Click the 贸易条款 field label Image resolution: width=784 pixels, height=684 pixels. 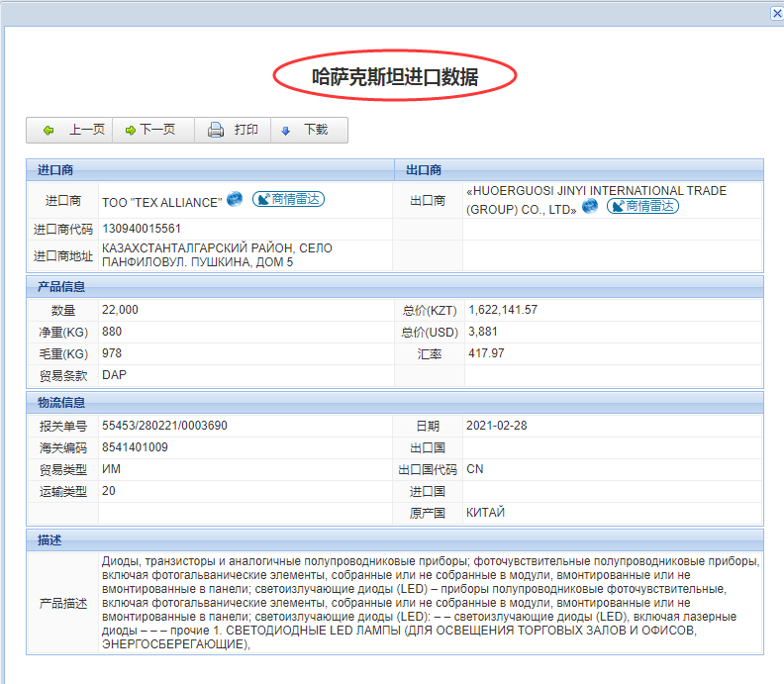click(x=63, y=376)
